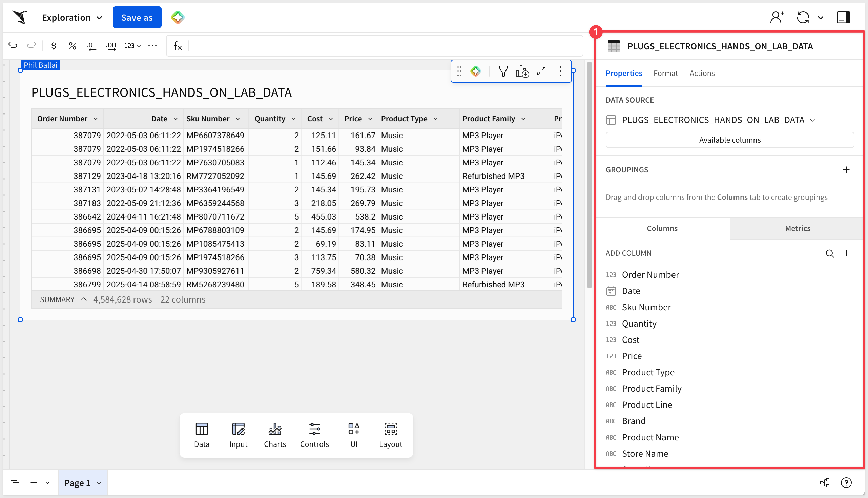Expand the Exploration title dropdown
This screenshot has height=498, width=868.
pos(99,17)
